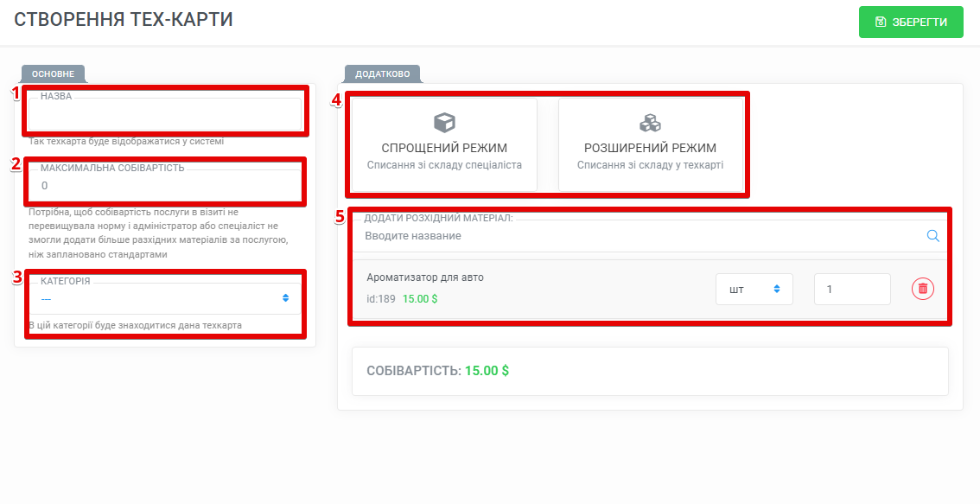Screen dimensions: 980x504
Task: Switch to the ДОДАТКОВО tab
Action: point(383,73)
